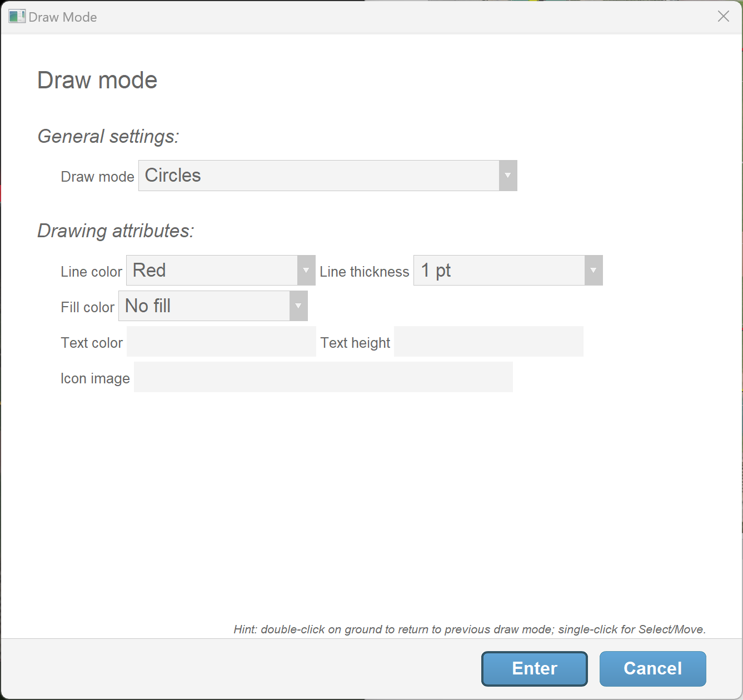Open the Line thickness 1 pt dropdown

point(499,271)
